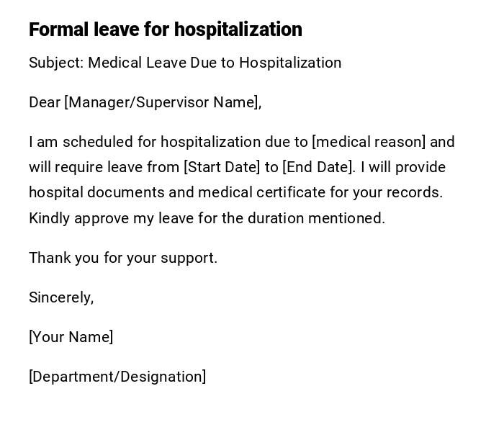Viewport: 504px width, 422px height.
Task: Click the phrase "I will provide"
Action: [x=403, y=167]
